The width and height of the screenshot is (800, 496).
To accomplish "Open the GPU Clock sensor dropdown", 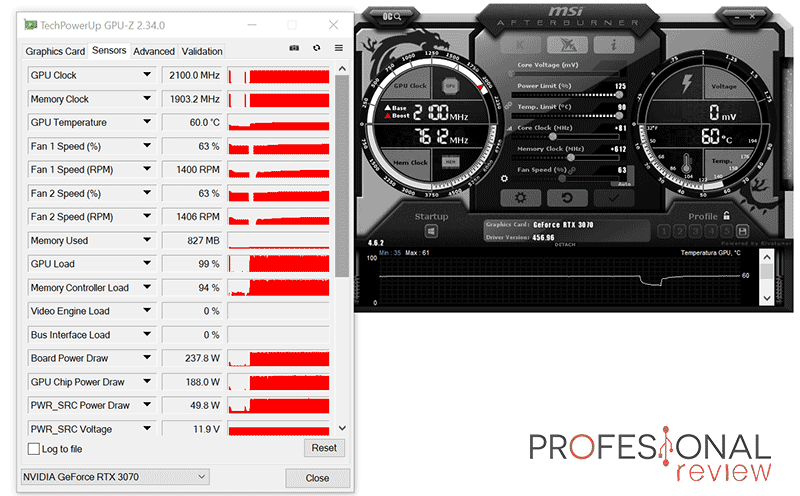I will (x=147, y=75).
